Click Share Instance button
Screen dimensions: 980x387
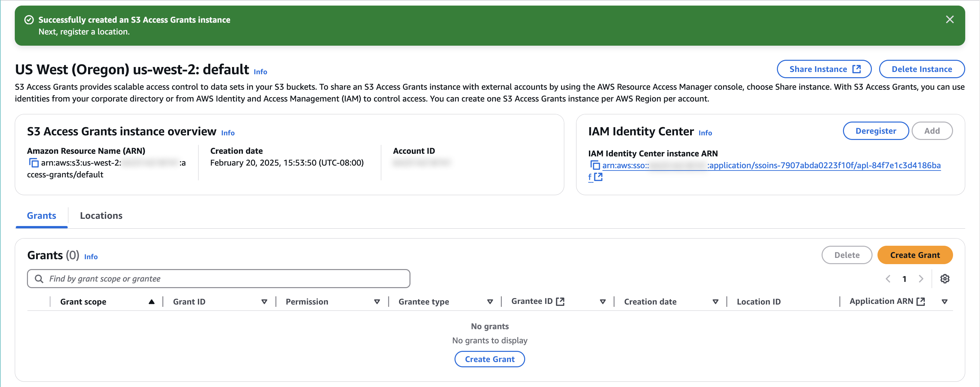pos(824,69)
